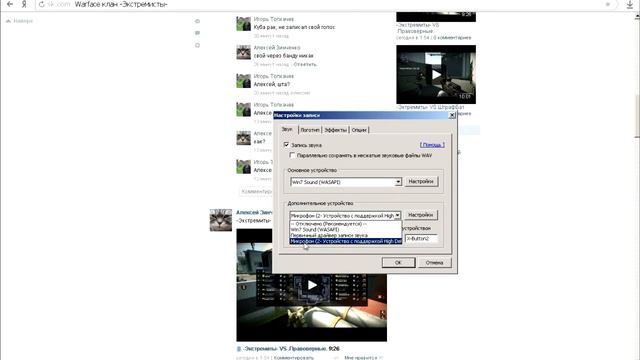Image resolution: width=640 pixels, height=360 pixels.
Task: Open the Эффекты tab
Action: pos(335,130)
